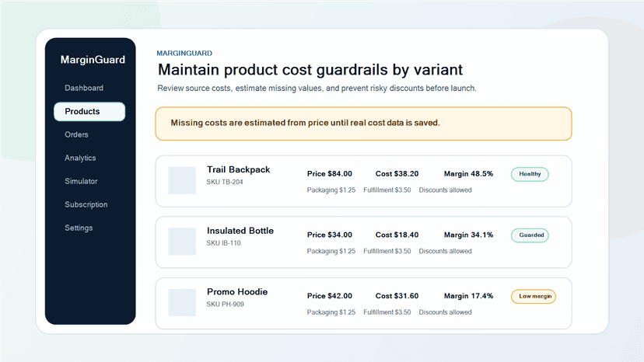Go to the Subscription page
Screen dimensions: 644x362
point(86,204)
